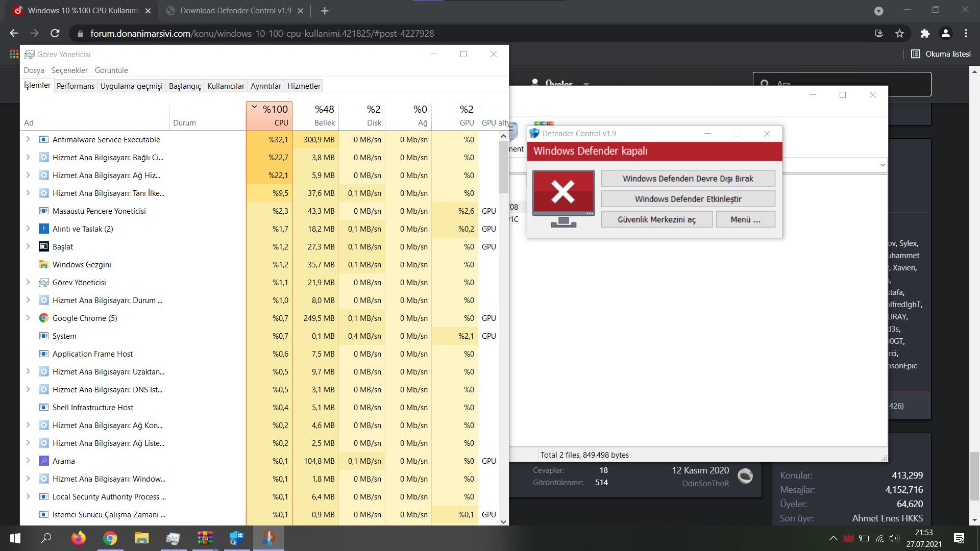Open Chrome three-dot menu

(966, 34)
